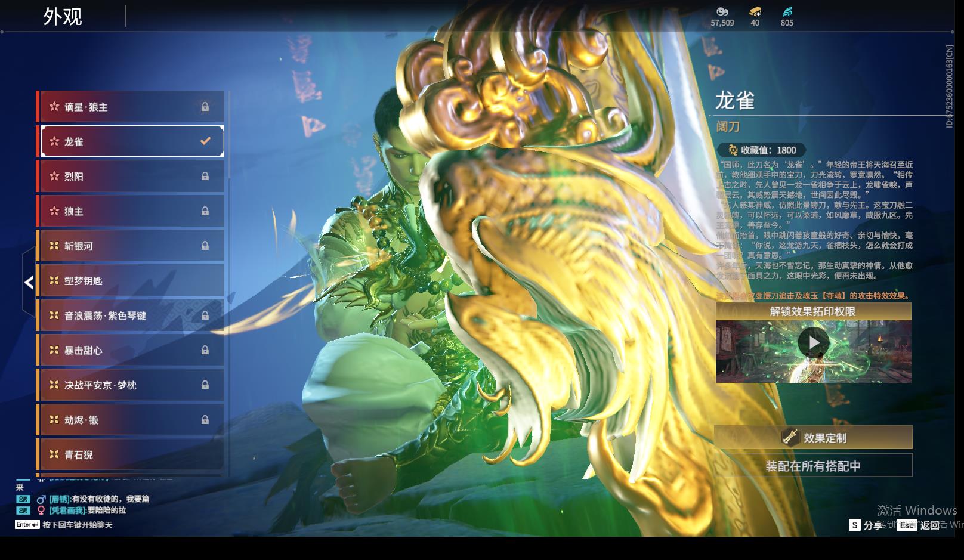
Task: Collapse the skin list with the left arrow
Action: pos(29,282)
